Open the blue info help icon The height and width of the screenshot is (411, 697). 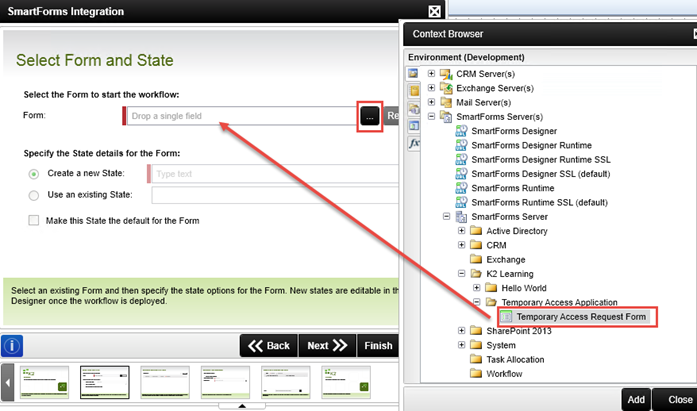pyautogui.click(x=12, y=346)
